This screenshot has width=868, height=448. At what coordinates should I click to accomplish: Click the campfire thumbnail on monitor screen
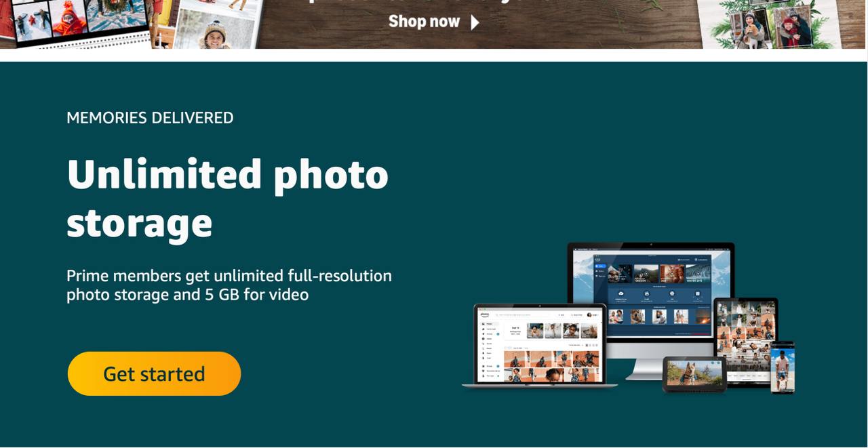pyautogui.click(x=703, y=317)
